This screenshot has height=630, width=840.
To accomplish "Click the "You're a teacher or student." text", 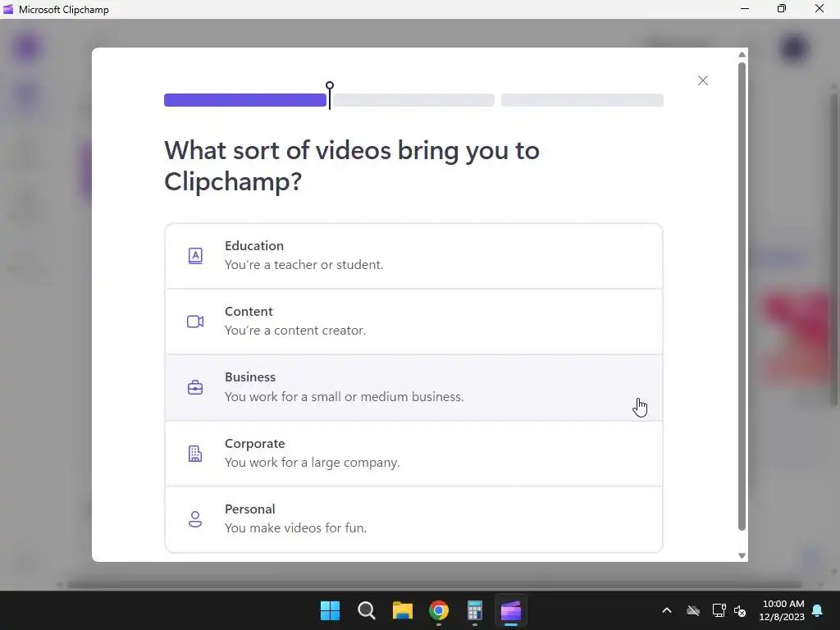I will coord(304,265).
